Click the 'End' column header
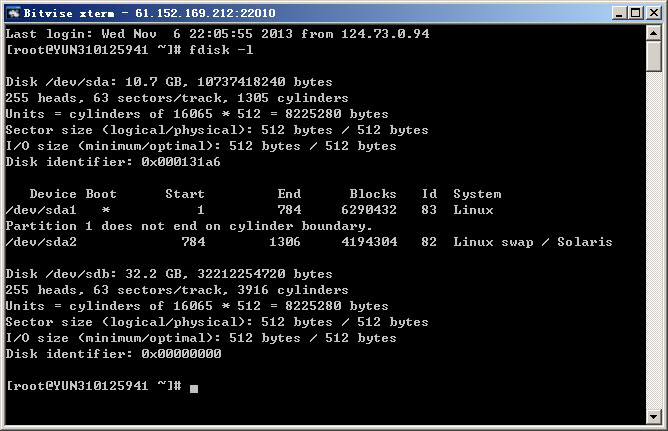The width and height of the screenshot is (668, 431). click(x=289, y=194)
